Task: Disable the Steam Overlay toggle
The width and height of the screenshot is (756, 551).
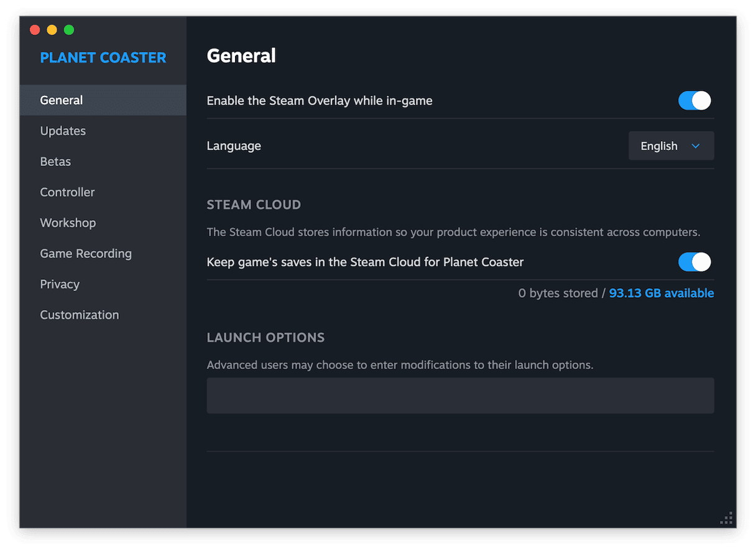Action: 694,101
